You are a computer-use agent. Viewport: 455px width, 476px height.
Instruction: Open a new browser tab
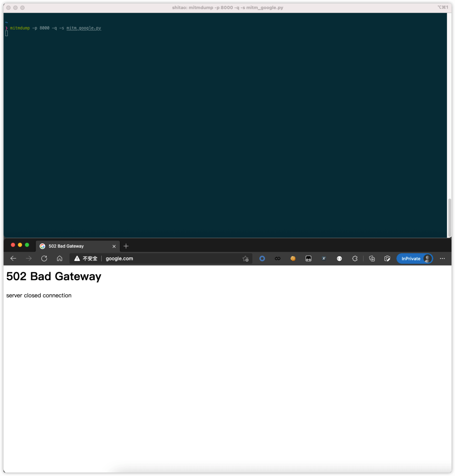point(126,246)
